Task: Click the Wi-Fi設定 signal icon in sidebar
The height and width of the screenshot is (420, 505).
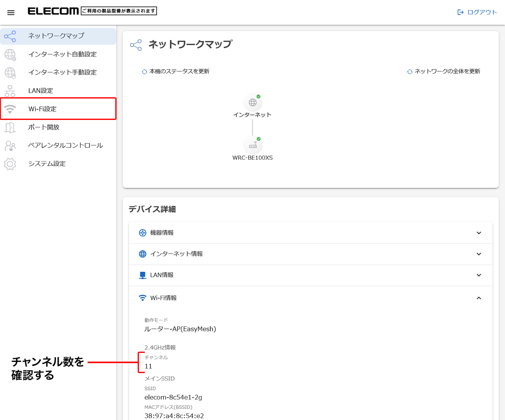Action: 10,109
